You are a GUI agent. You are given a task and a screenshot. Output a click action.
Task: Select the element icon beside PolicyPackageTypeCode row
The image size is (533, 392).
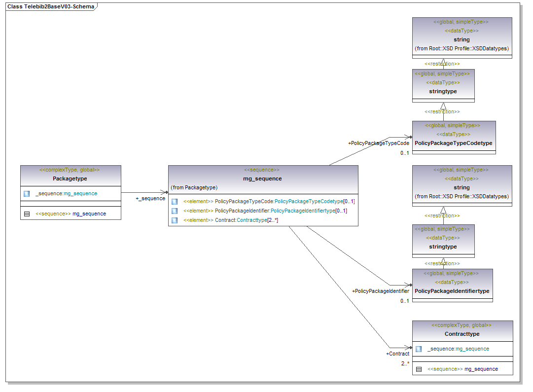175,202
